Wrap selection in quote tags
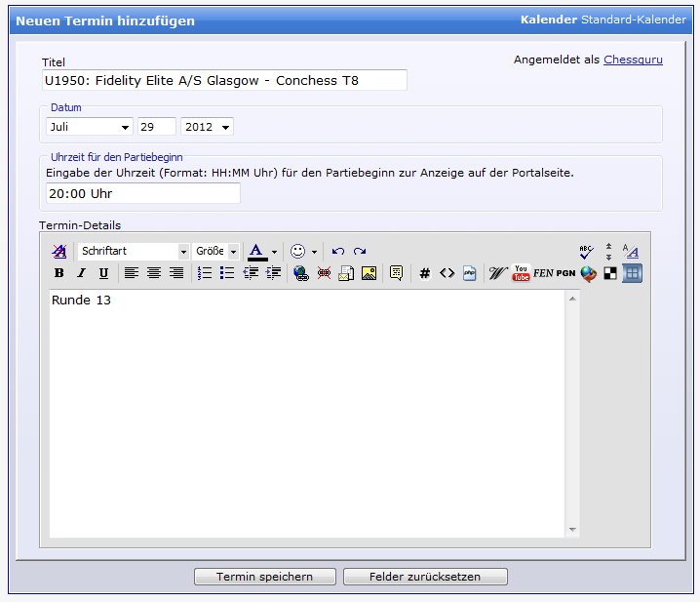 pos(396,273)
